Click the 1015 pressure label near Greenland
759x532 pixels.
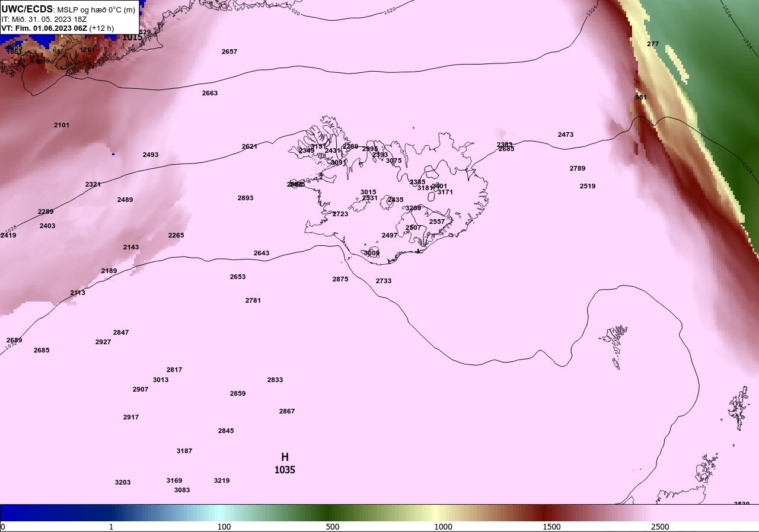pyautogui.click(x=132, y=37)
